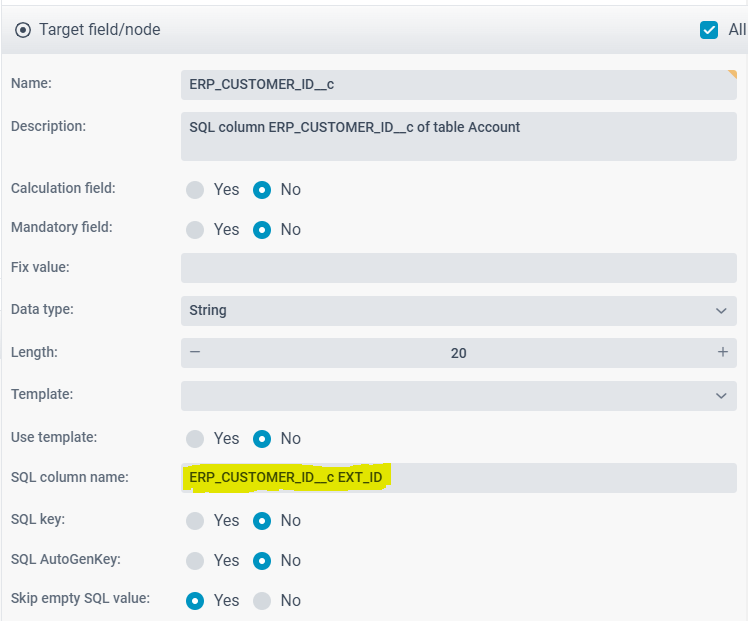Viewport: 748px width, 621px height.
Task: Click the Length value field showing 20
Action: point(458,353)
